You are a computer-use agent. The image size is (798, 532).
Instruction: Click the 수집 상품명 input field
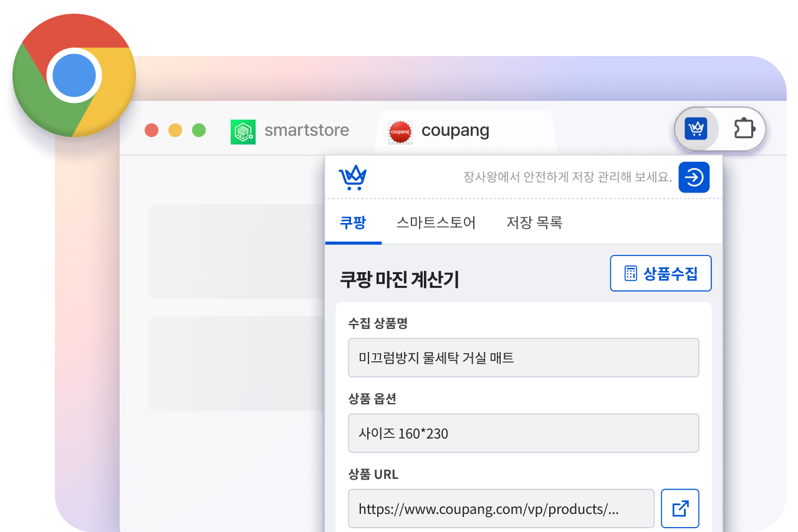(524, 358)
